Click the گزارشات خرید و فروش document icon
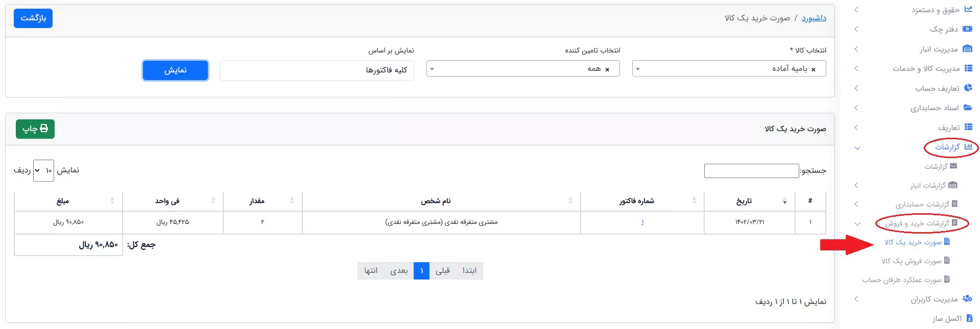 click(954, 223)
